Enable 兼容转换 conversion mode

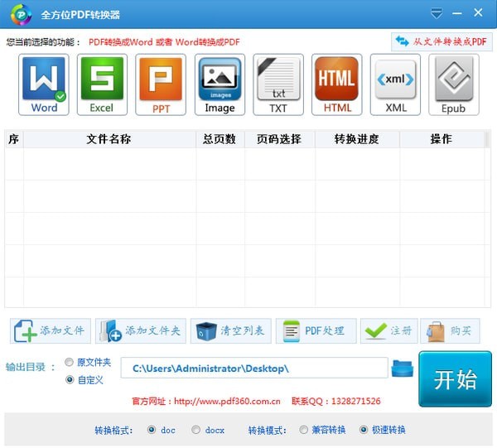(x=304, y=430)
